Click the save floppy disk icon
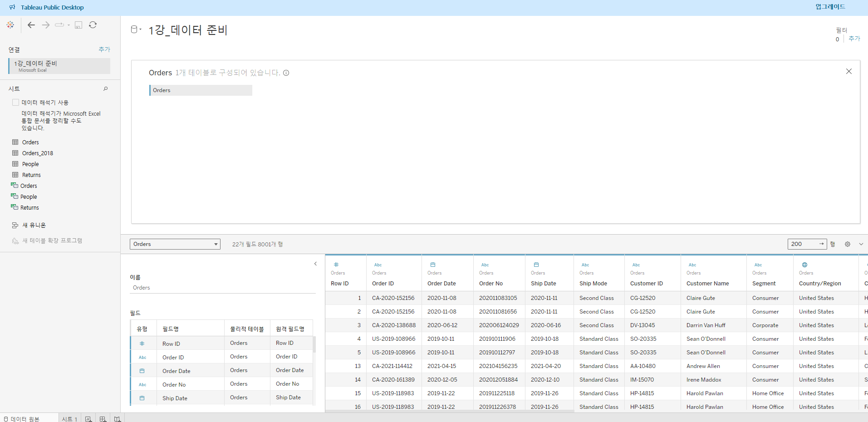This screenshot has width=868, height=422. [78, 25]
